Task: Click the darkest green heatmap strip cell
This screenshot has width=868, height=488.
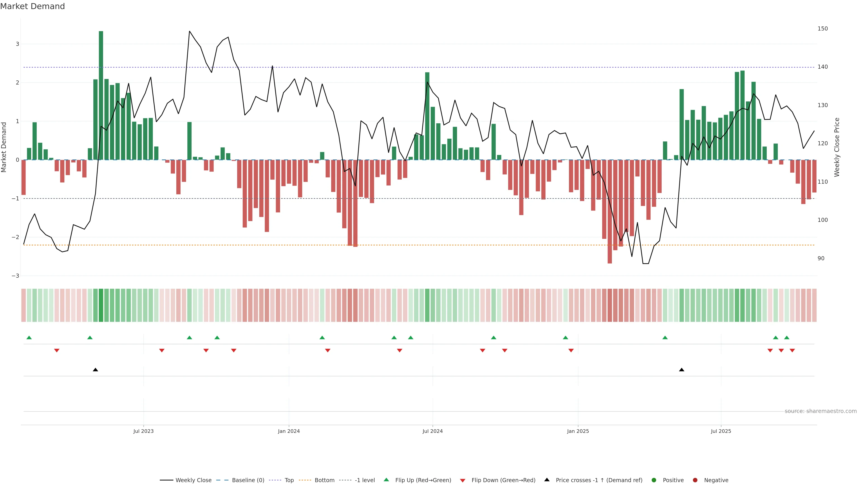Action: click(101, 305)
